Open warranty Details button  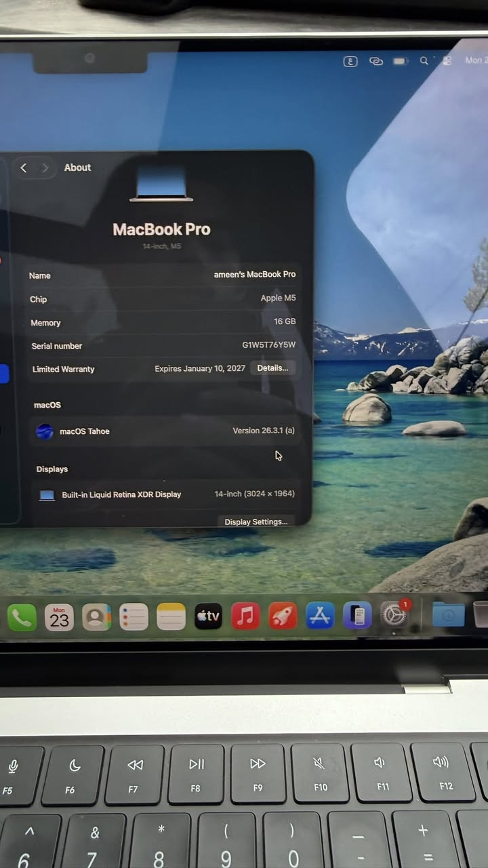pyautogui.click(x=272, y=368)
